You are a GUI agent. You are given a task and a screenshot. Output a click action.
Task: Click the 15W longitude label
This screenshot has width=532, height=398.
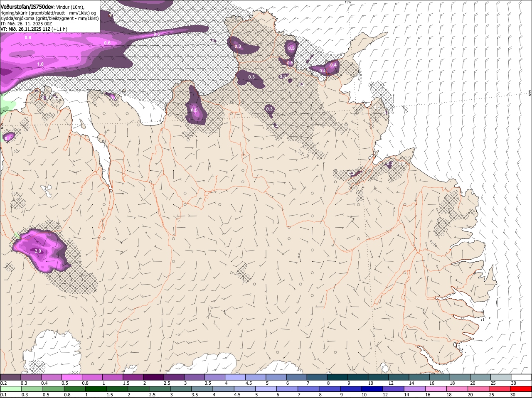click(x=348, y=2)
